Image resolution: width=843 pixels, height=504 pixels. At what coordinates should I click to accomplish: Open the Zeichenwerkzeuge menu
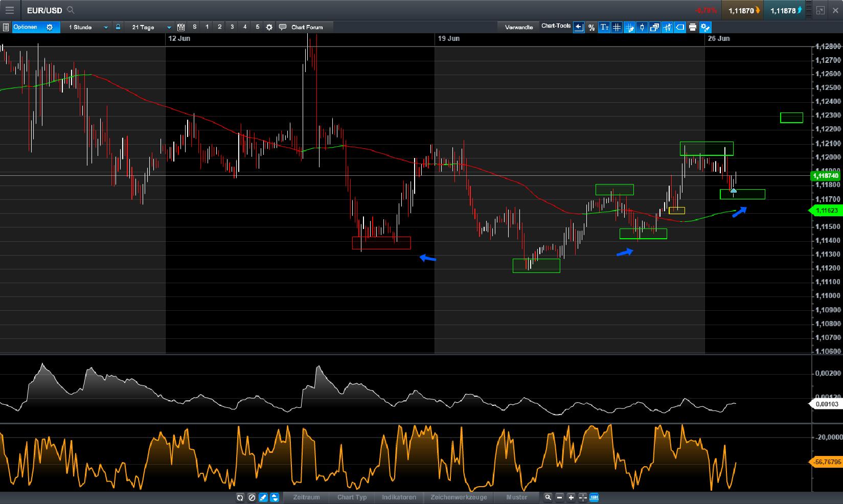coord(459,497)
